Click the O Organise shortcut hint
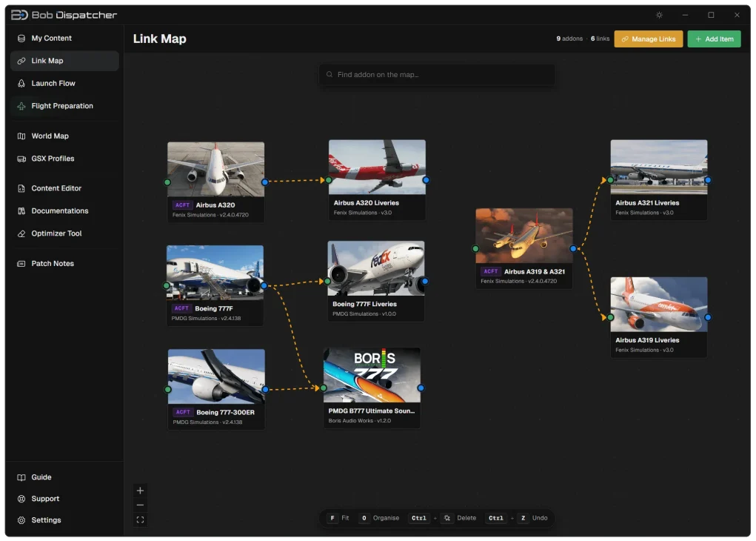This screenshot has height=541, width=756. tap(379, 518)
